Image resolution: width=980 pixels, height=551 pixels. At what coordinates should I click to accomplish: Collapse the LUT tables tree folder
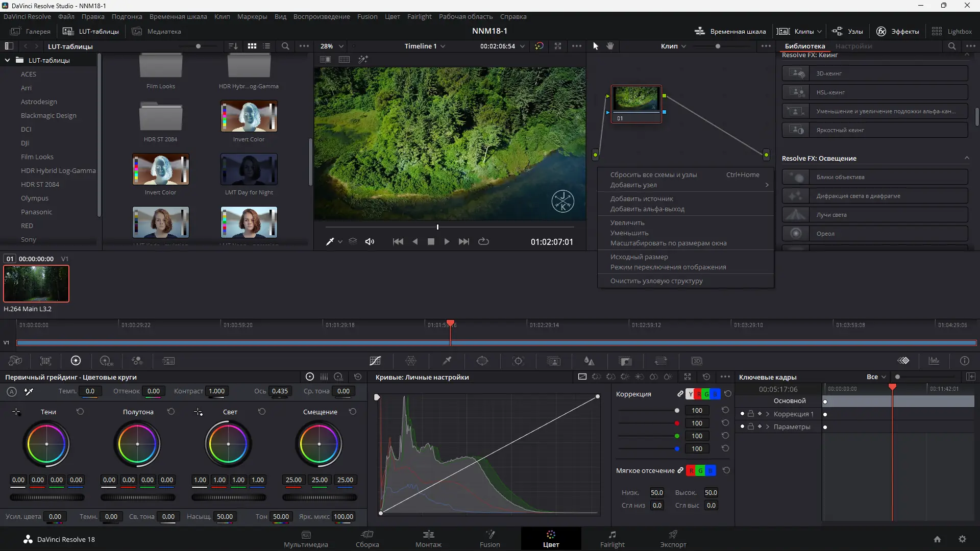[x=8, y=60]
